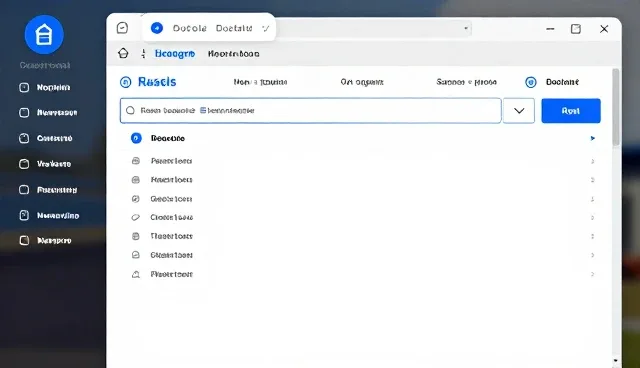Click the vertical dots icon beside home

click(x=143, y=53)
